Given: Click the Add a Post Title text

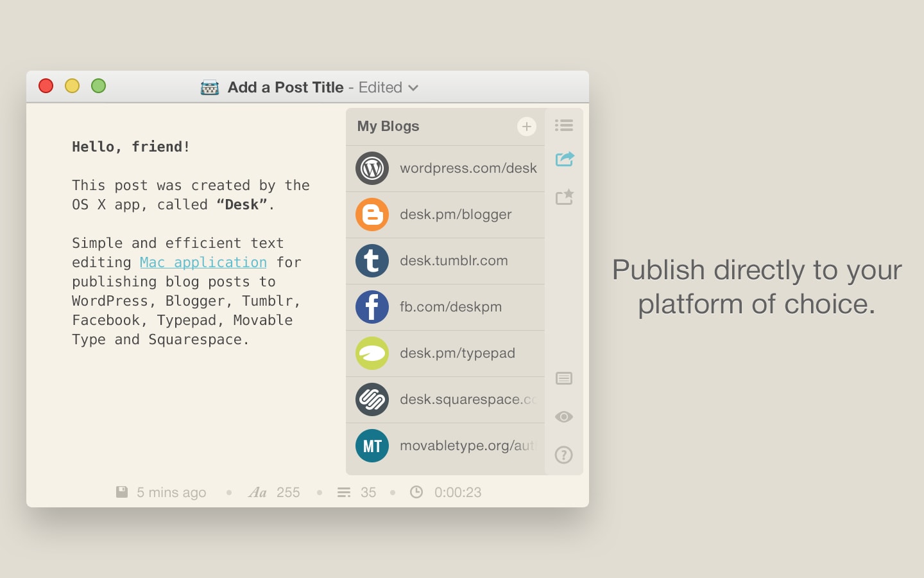Looking at the screenshot, I should 286,87.
